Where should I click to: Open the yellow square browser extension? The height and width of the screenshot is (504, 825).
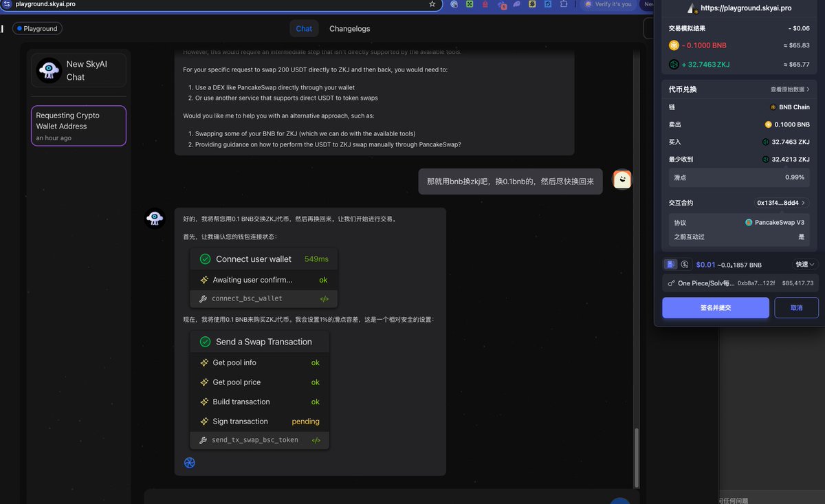[x=532, y=4]
